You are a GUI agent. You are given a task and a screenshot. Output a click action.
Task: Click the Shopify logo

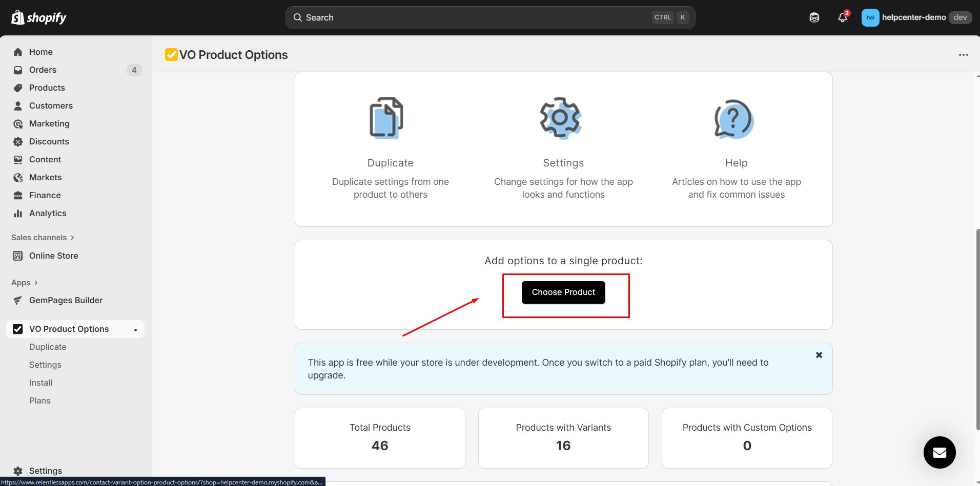pyautogui.click(x=39, y=18)
